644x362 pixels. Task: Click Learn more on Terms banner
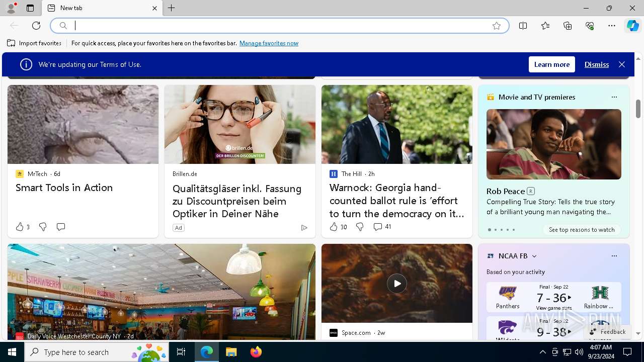pyautogui.click(x=552, y=64)
